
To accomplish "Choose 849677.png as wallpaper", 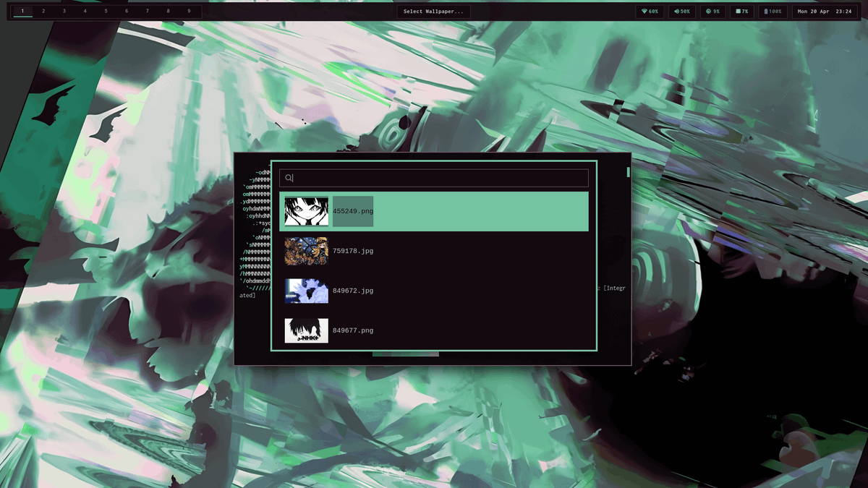I will [434, 330].
